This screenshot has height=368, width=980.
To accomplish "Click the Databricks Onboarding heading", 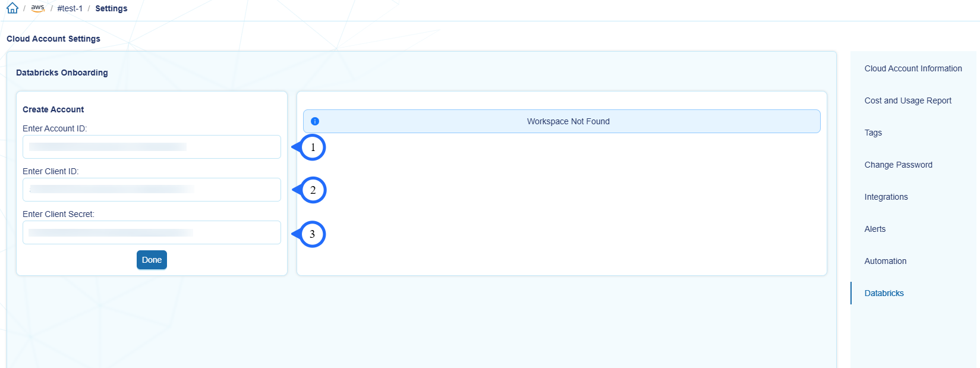I will pyautogui.click(x=62, y=73).
